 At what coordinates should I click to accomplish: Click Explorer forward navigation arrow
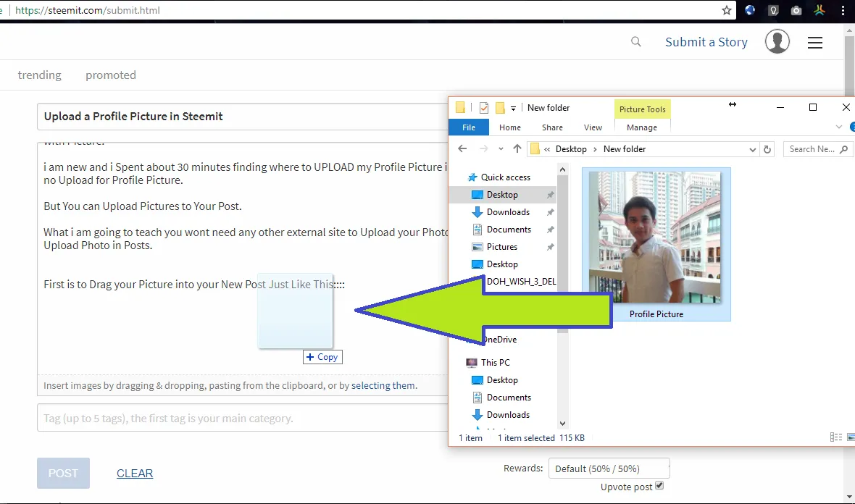(483, 148)
